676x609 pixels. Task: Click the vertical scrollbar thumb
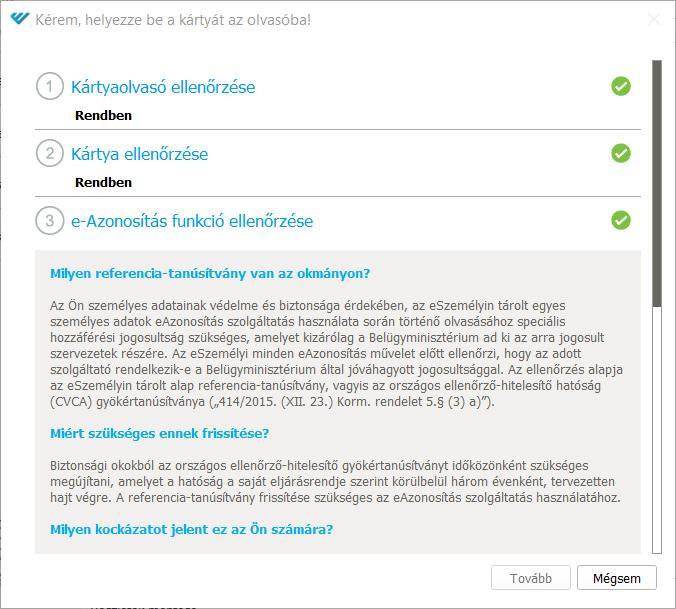tap(657, 184)
